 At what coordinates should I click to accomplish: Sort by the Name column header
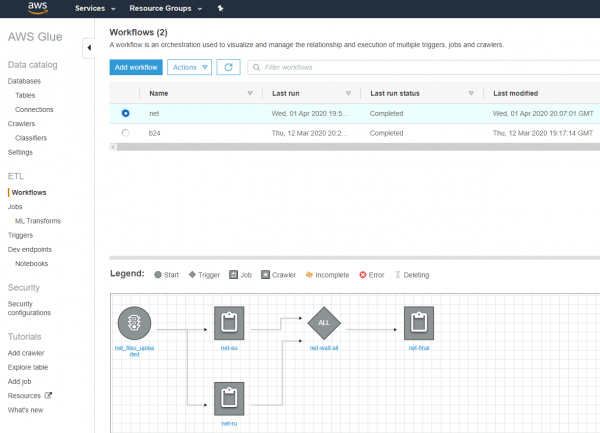click(159, 93)
